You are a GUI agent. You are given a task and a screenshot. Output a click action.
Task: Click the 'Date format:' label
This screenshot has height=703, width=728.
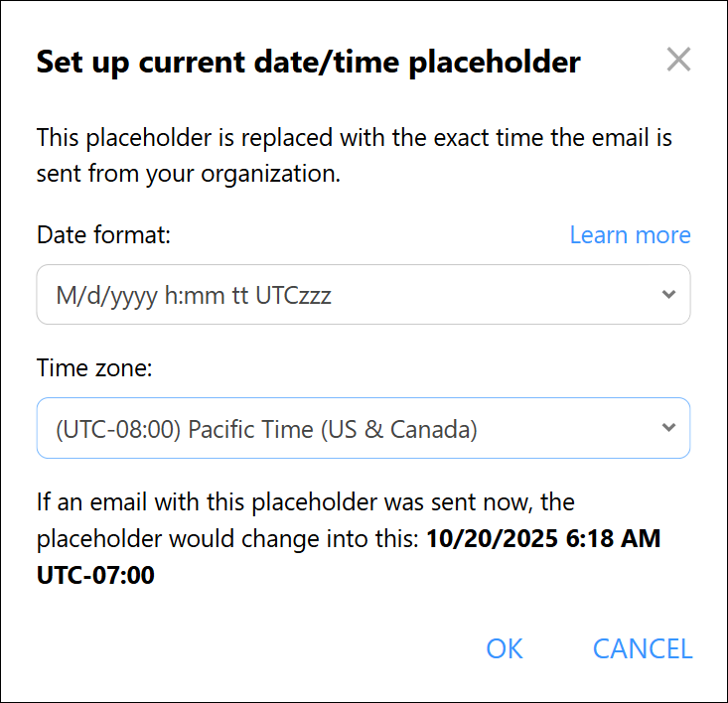[103, 235]
